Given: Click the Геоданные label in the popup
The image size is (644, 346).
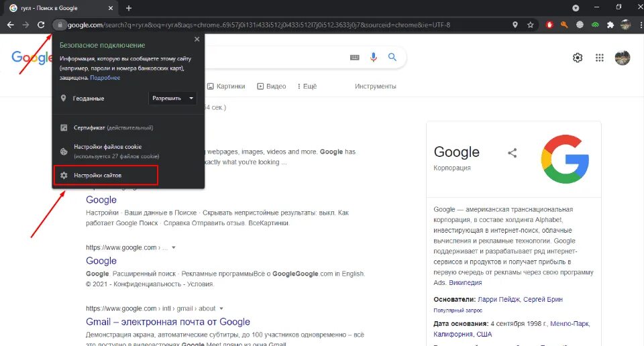Looking at the screenshot, I should click(x=89, y=99).
